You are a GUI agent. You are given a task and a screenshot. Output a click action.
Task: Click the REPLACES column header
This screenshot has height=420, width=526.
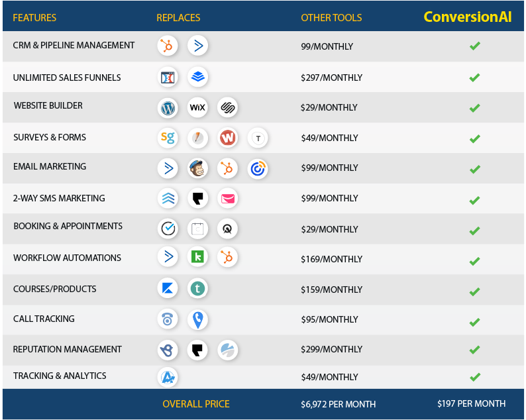click(178, 17)
